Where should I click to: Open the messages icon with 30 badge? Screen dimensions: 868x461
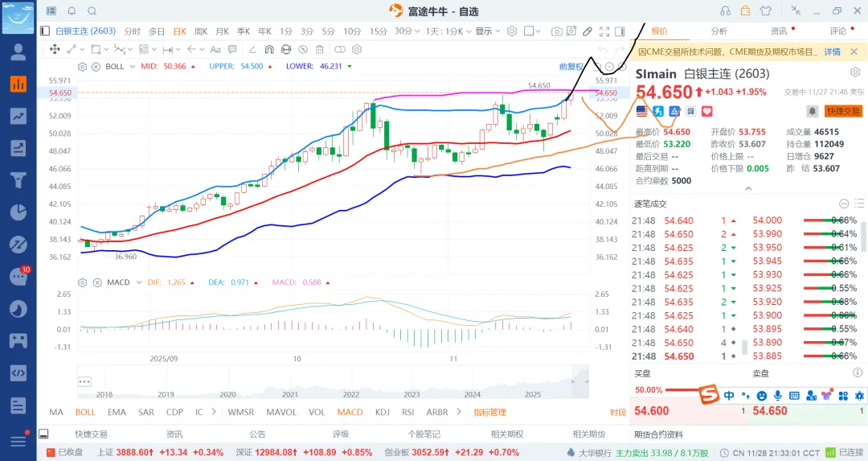[x=18, y=277]
